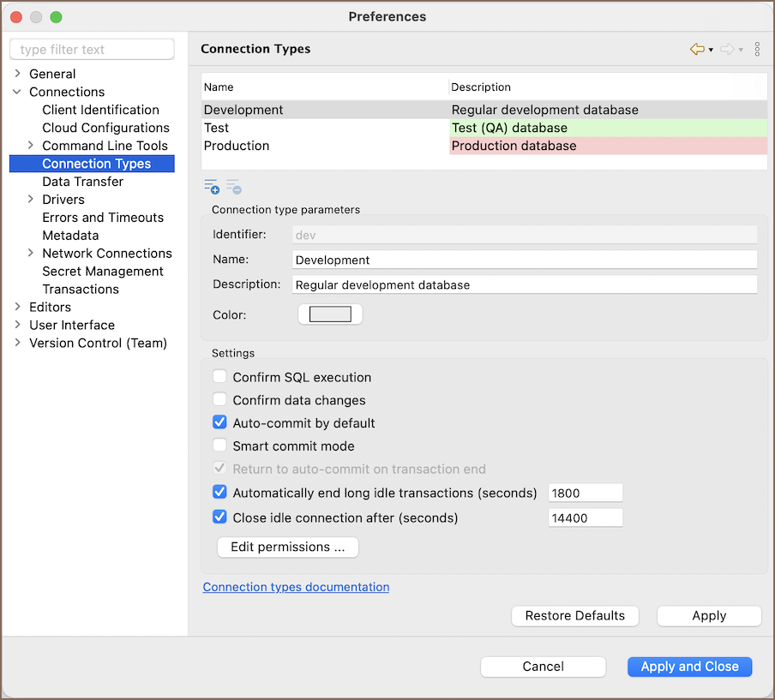Viewport: 775px width, 700px height.
Task: Open the Secret Management preferences page
Action: click(x=102, y=272)
